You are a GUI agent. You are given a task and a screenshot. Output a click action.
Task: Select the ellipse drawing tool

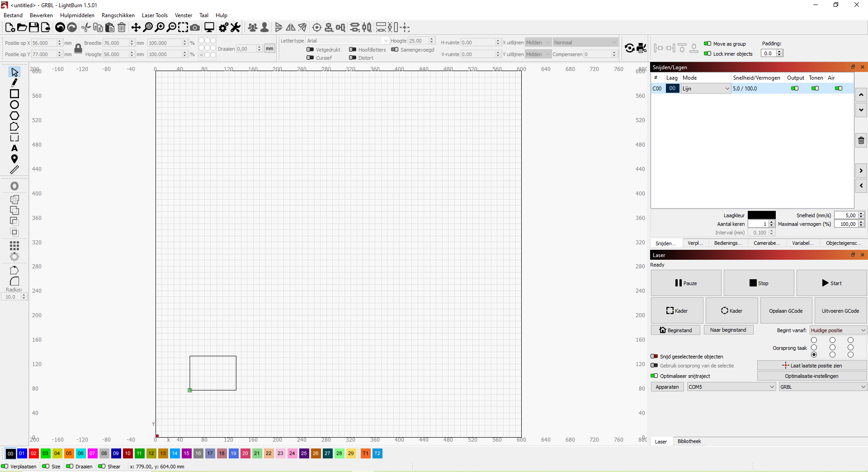click(x=14, y=105)
